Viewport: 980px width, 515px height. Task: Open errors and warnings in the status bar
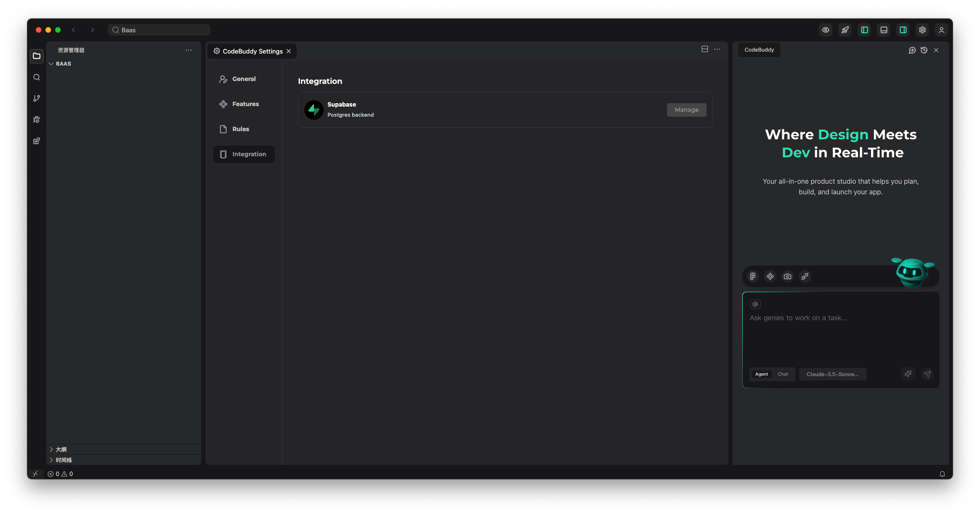click(x=60, y=474)
